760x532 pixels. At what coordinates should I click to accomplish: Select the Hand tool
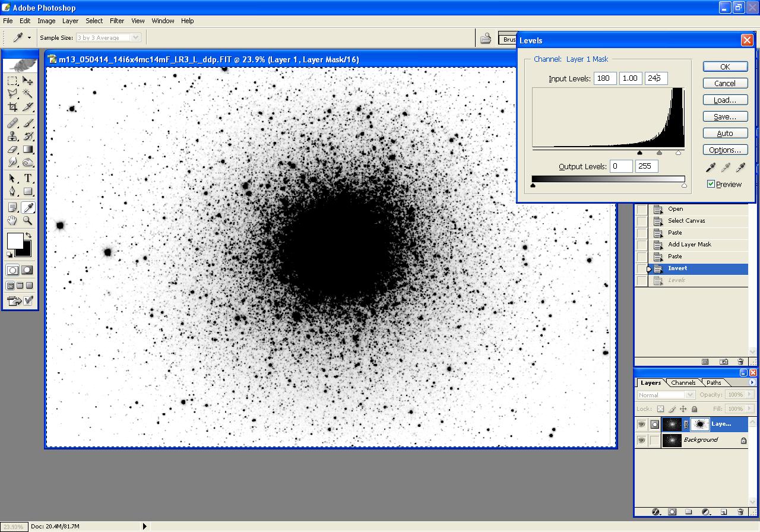pyautogui.click(x=12, y=221)
